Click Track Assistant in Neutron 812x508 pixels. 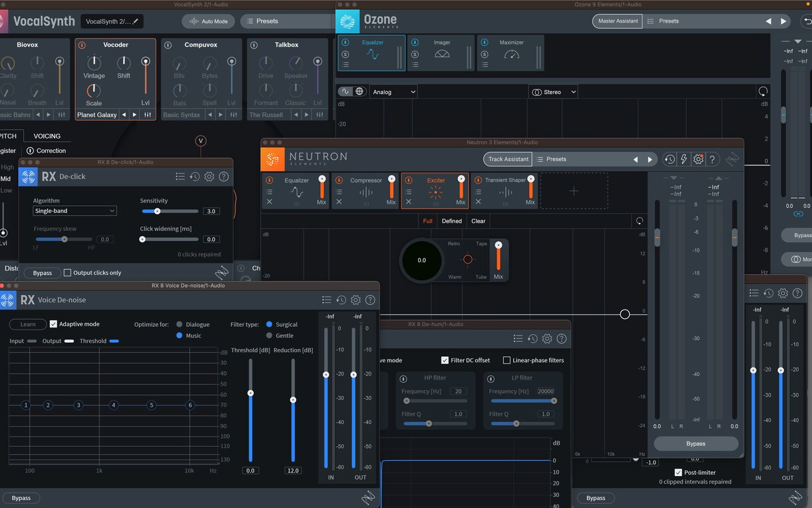coord(508,159)
